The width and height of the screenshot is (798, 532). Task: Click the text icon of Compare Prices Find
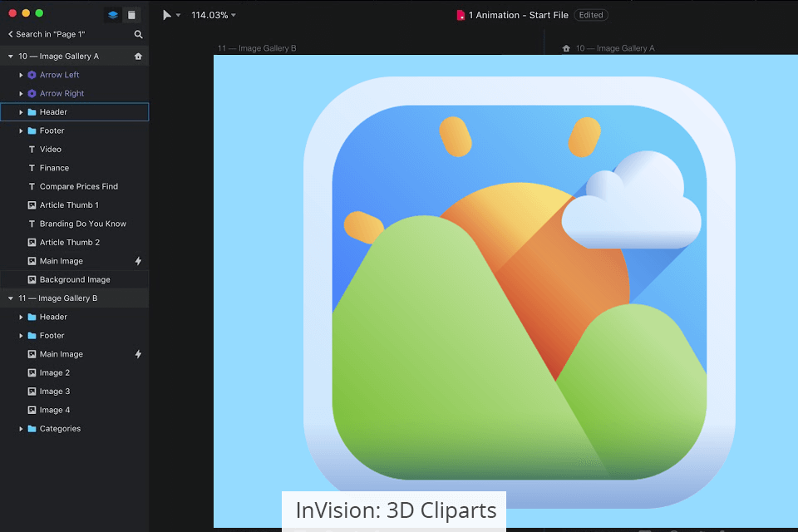(32, 187)
